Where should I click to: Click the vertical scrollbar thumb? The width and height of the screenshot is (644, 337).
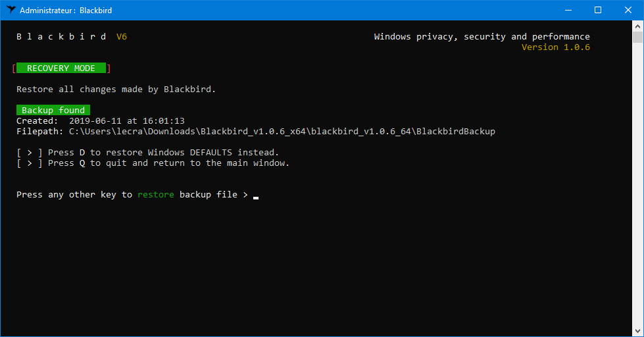pyautogui.click(x=637, y=38)
